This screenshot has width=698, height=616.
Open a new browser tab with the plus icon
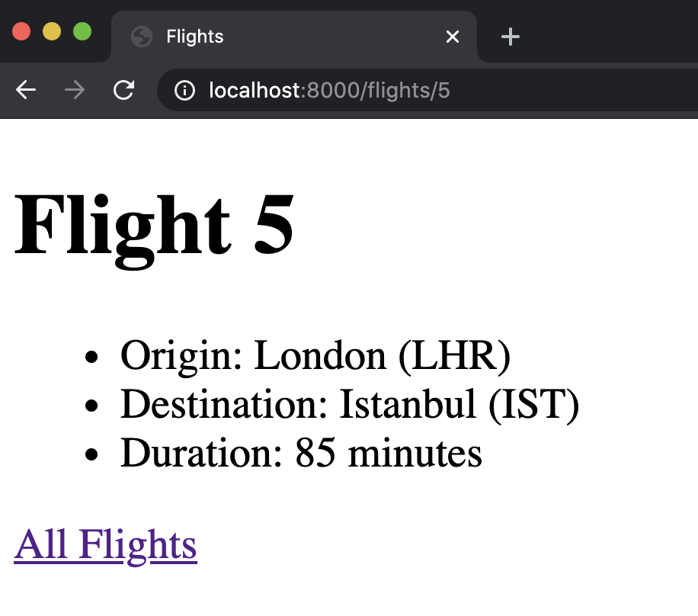coord(510,36)
